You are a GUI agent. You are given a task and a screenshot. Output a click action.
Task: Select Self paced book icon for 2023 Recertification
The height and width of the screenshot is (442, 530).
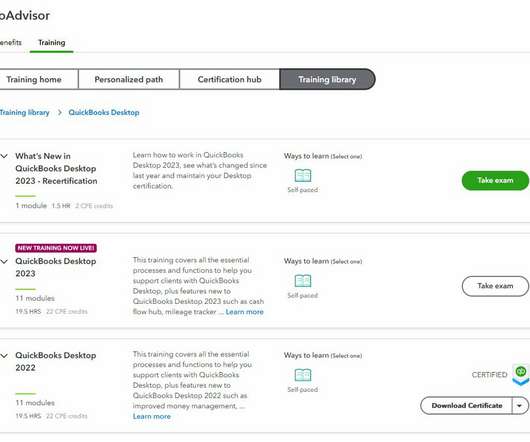tap(303, 175)
